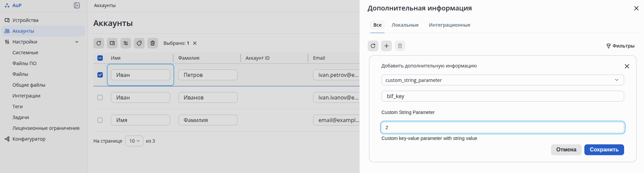Click the Иванов last name field

(208, 97)
